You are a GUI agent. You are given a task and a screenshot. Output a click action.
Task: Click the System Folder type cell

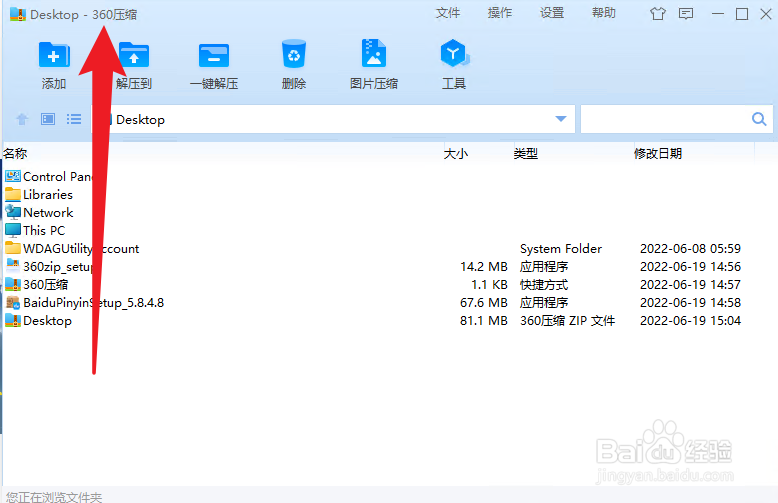pos(561,249)
